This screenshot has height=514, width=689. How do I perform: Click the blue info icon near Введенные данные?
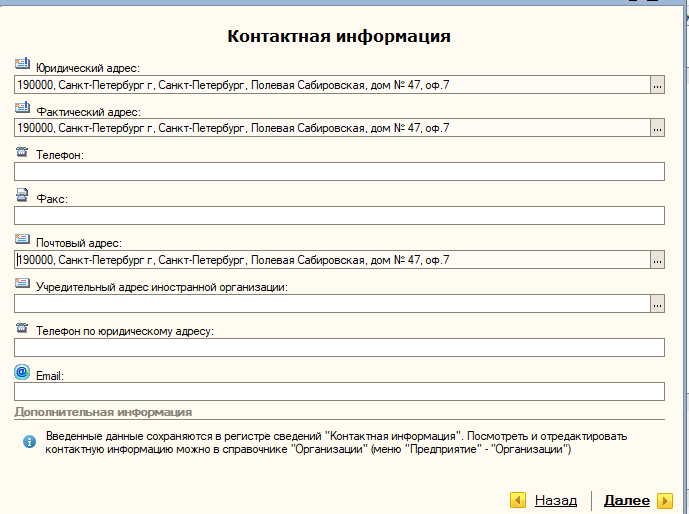pyautogui.click(x=29, y=442)
